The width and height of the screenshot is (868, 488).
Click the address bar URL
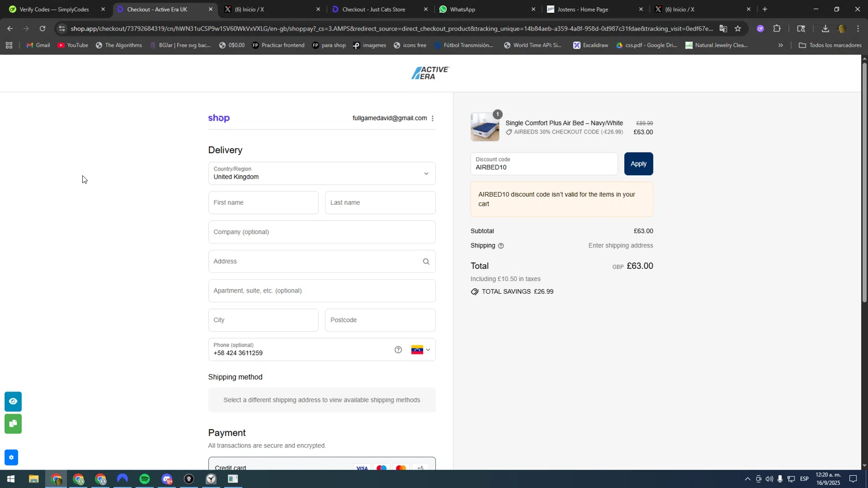coord(392,28)
